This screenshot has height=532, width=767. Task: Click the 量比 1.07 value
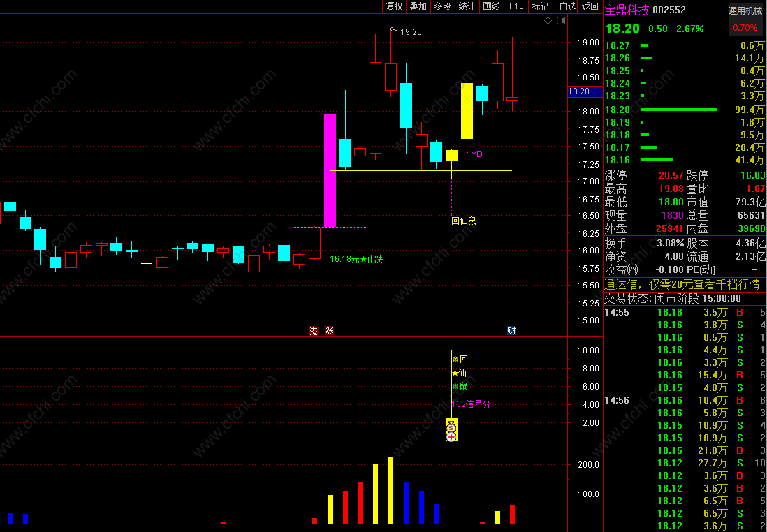click(x=756, y=189)
